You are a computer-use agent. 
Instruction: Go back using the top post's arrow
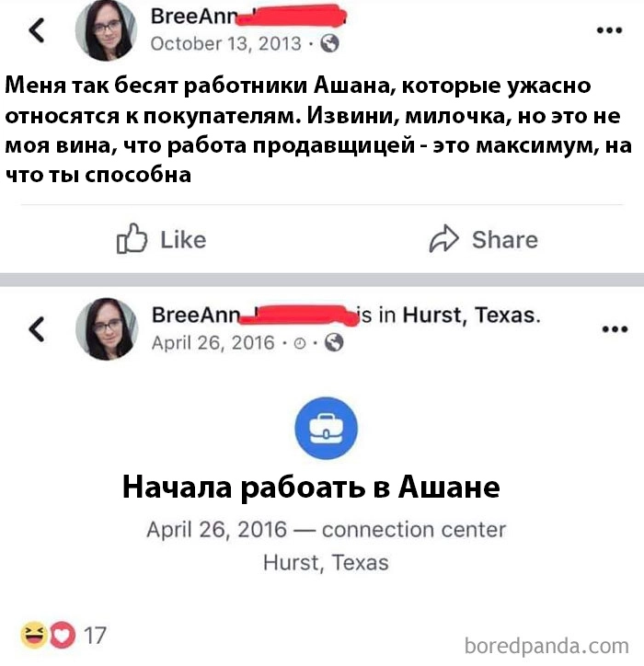37,30
